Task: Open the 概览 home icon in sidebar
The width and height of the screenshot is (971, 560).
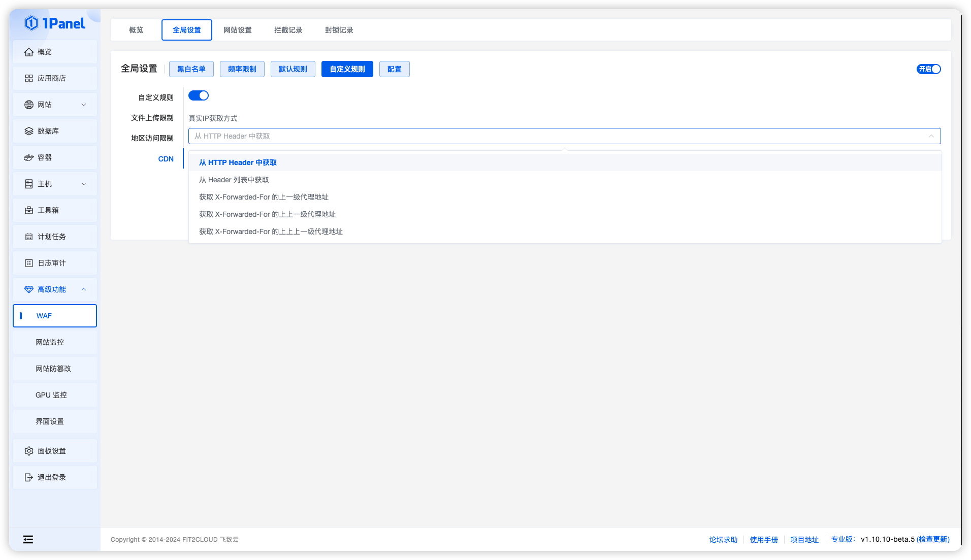Action: coord(28,51)
